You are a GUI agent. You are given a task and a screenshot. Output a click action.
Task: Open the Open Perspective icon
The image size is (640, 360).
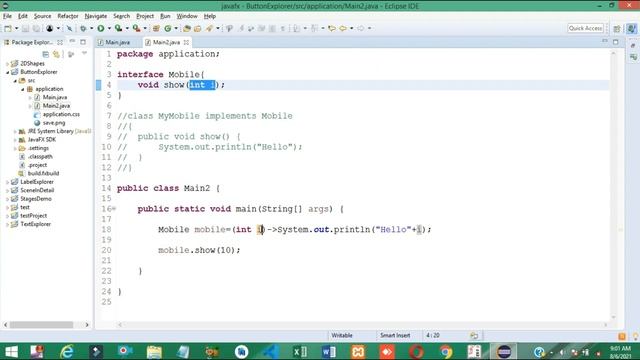[x=617, y=28]
